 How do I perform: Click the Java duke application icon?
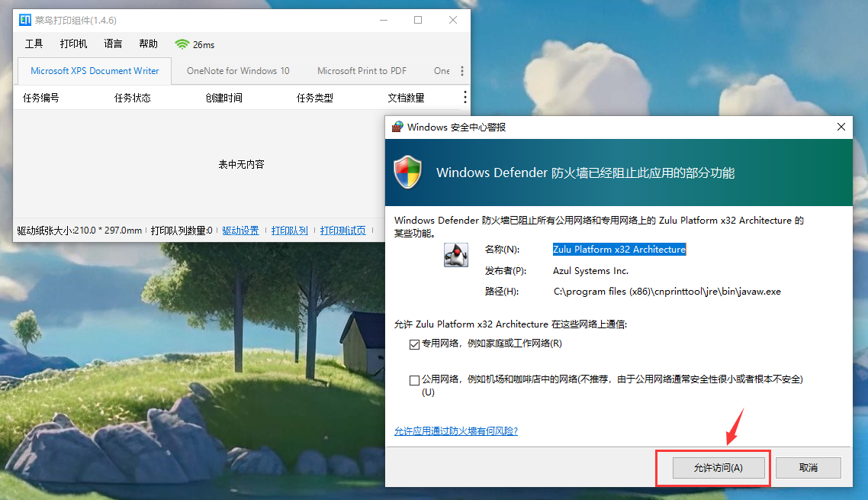(x=456, y=255)
